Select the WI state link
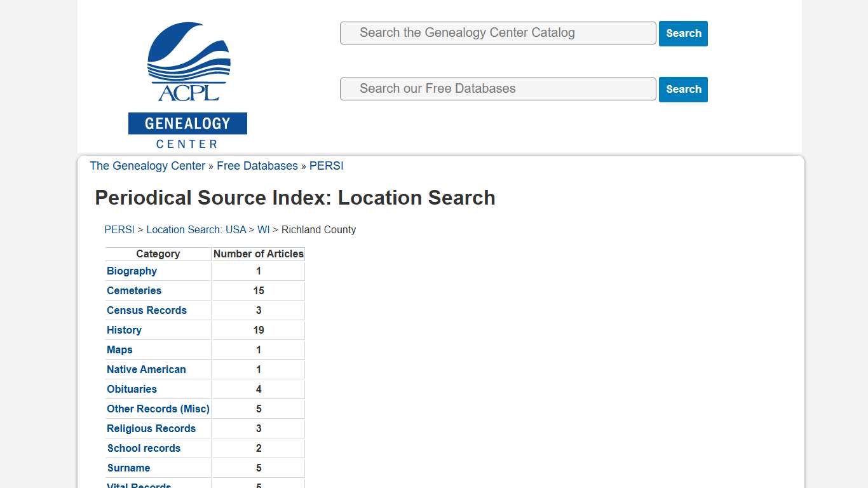Screen dimensions: 868x488 coord(263,229)
